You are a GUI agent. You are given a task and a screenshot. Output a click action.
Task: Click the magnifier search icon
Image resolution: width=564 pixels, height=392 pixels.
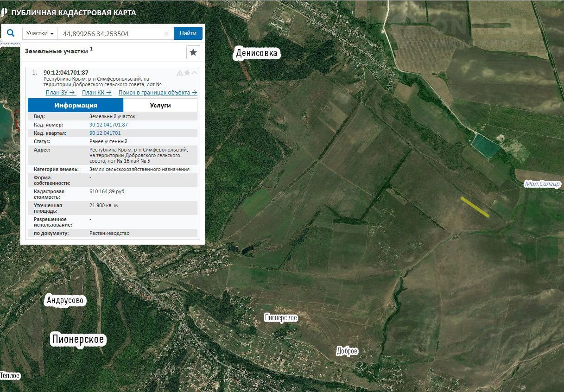(11, 33)
